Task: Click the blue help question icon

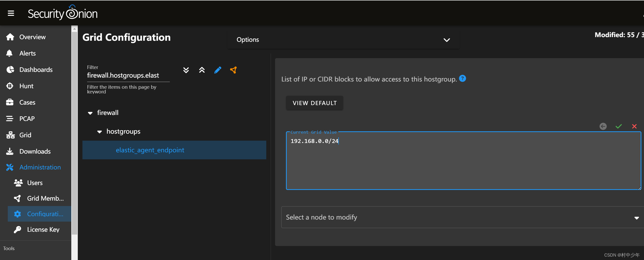Action: 463,78
